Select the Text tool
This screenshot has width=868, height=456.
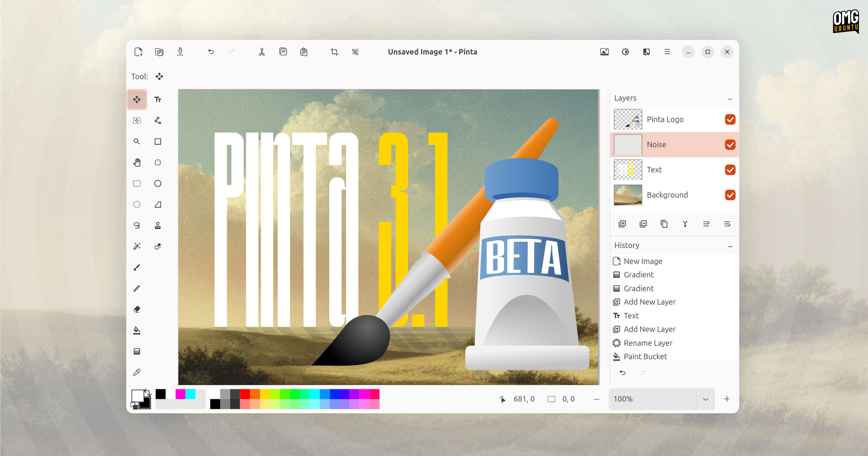[x=158, y=100]
